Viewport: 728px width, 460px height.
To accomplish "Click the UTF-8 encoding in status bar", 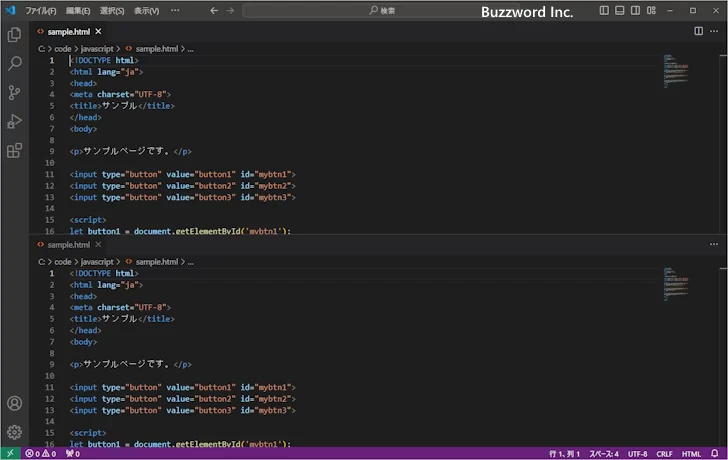I will coord(638,453).
